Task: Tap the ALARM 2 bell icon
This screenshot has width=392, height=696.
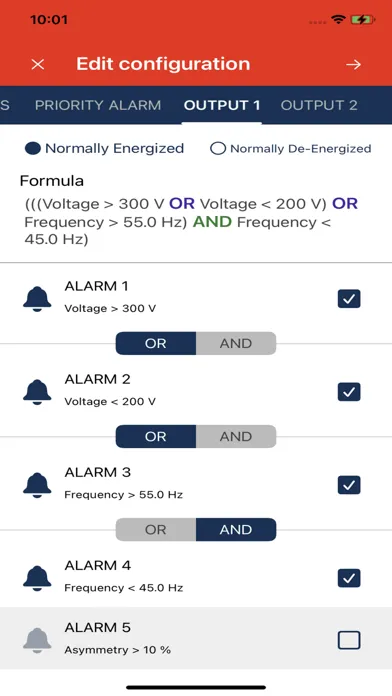Action: point(37,392)
